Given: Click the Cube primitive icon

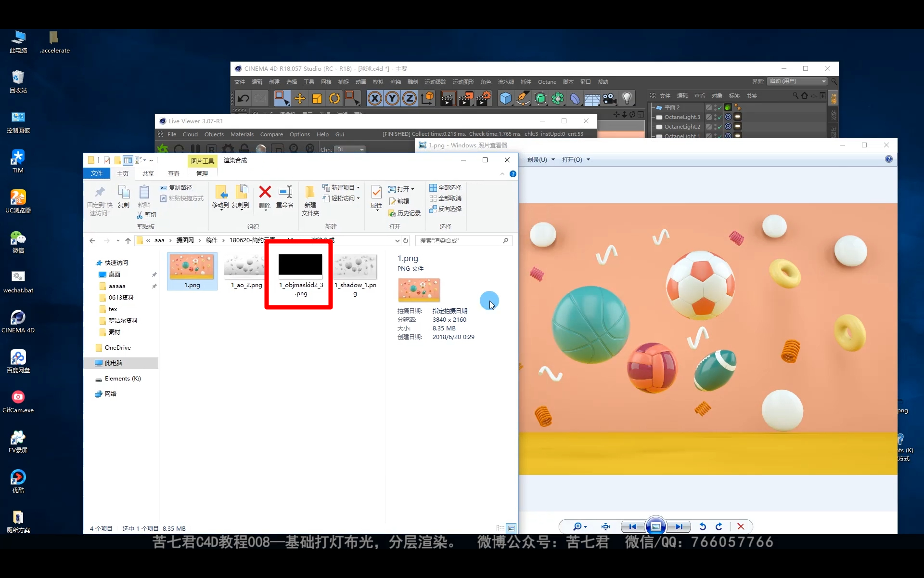Looking at the screenshot, I should [x=505, y=99].
